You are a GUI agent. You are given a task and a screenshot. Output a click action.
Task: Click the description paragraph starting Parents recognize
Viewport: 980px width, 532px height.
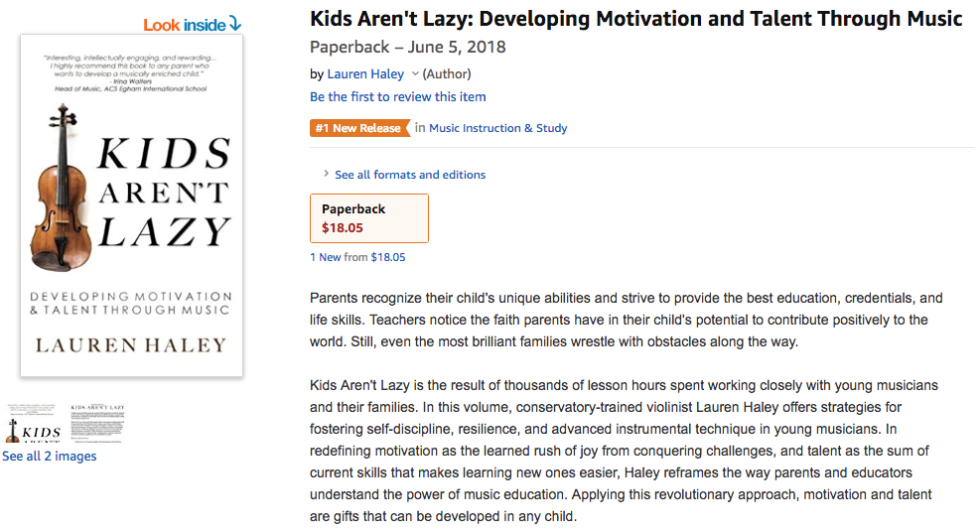tap(626, 320)
